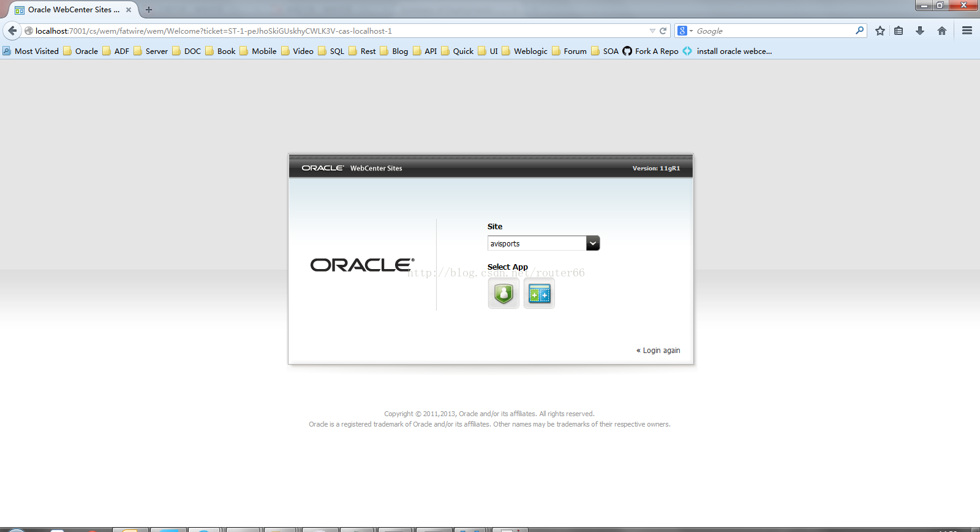Open the Book bookmark folder
Viewport: 980px width, 532px height.
[221, 51]
